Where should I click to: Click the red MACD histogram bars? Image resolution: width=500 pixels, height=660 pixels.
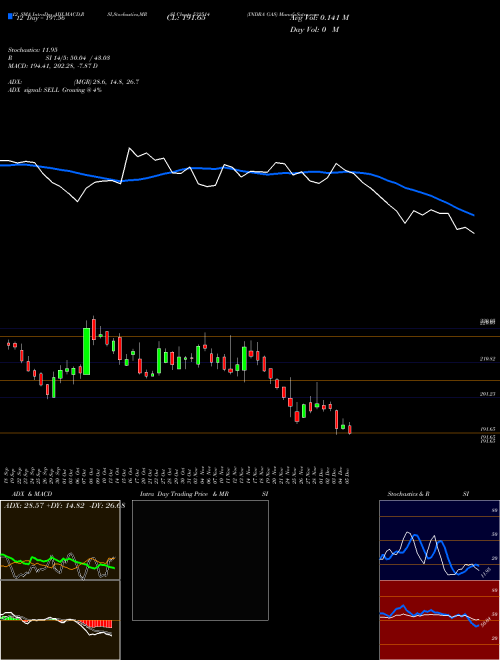(x=98, y=624)
